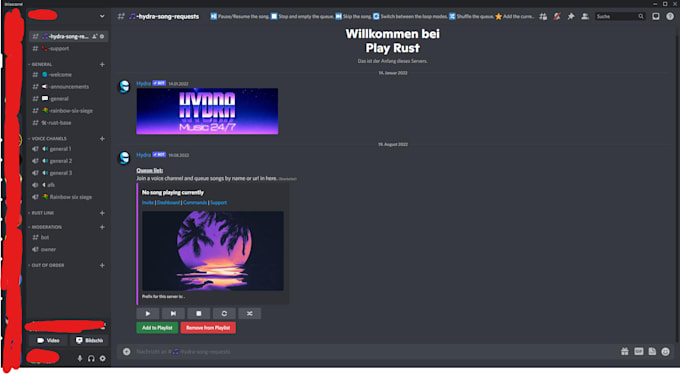Open the emoji picker icon
Image resolution: width=680 pixels, height=375 pixels.
(666, 352)
